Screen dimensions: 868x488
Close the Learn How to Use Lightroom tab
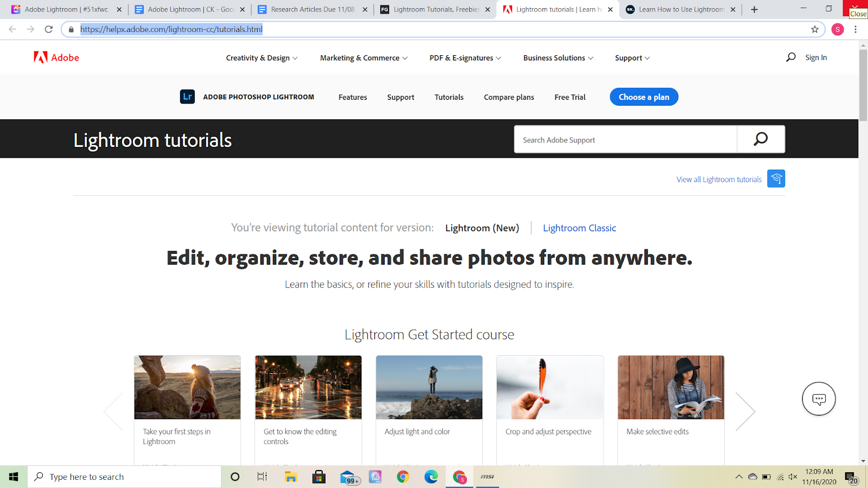733,9
